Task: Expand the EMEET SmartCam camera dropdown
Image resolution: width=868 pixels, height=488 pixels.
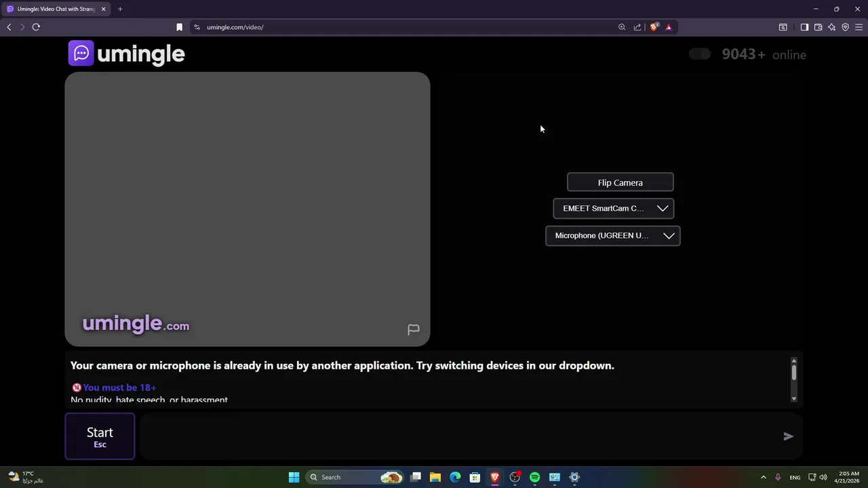Action: (614, 209)
